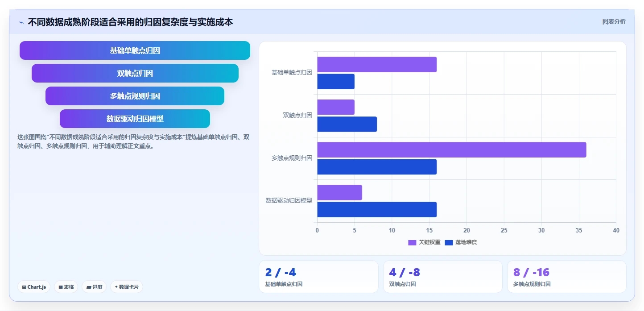Screen dimensions: 644x311
Task: Click blue bar for 多触点规则归因
Action: tap(377, 167)
